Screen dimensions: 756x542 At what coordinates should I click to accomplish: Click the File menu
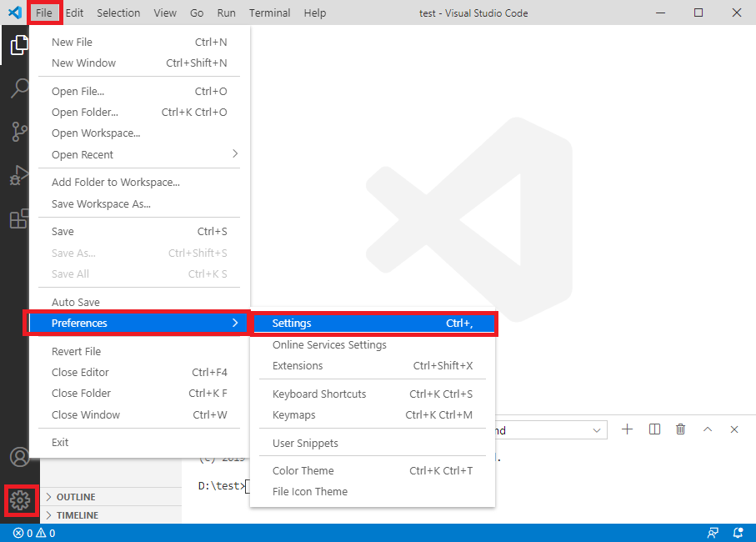click(44, 13)
